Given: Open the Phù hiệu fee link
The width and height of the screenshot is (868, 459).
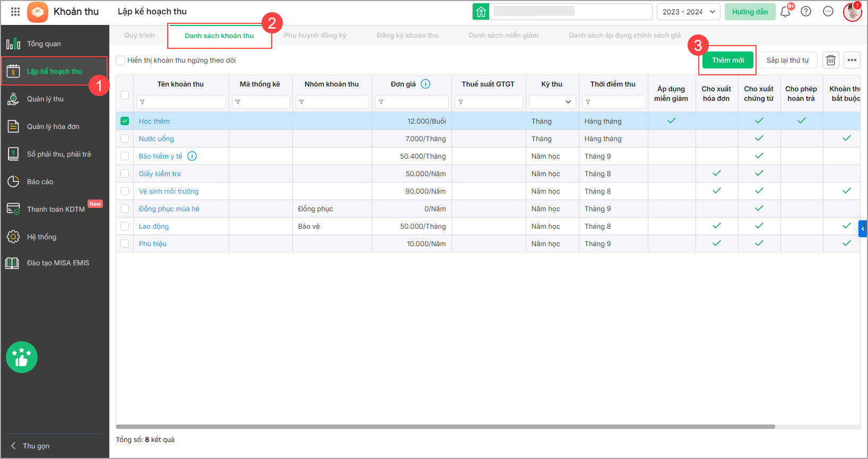Looking at the screenshot, I should click(153, 244).
